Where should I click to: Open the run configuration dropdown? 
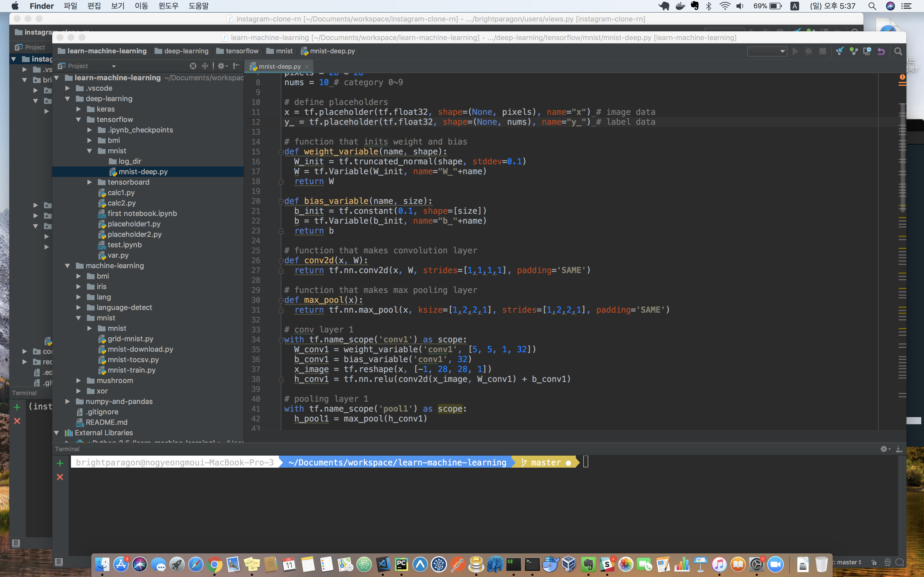(x=767, y=51)
